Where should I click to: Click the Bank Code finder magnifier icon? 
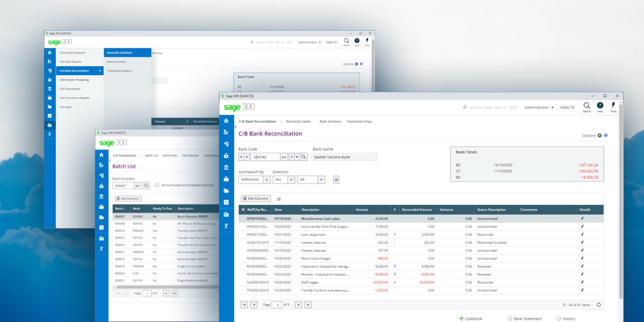tap(304, 157)
